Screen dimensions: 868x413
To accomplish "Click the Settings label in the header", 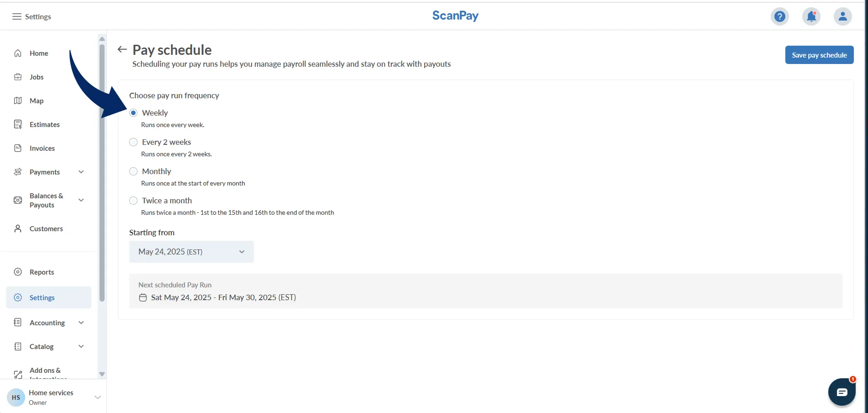I will (x=38, y=16).
